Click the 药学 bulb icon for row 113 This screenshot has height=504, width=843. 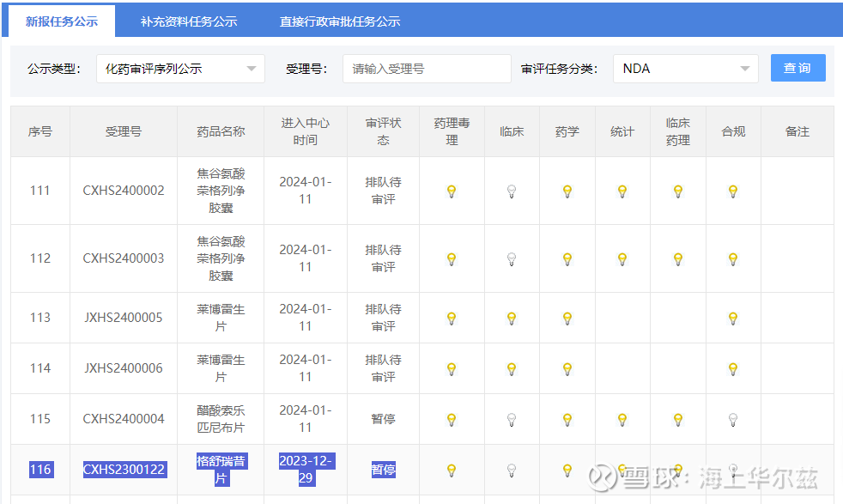click(x=567, y=319)
